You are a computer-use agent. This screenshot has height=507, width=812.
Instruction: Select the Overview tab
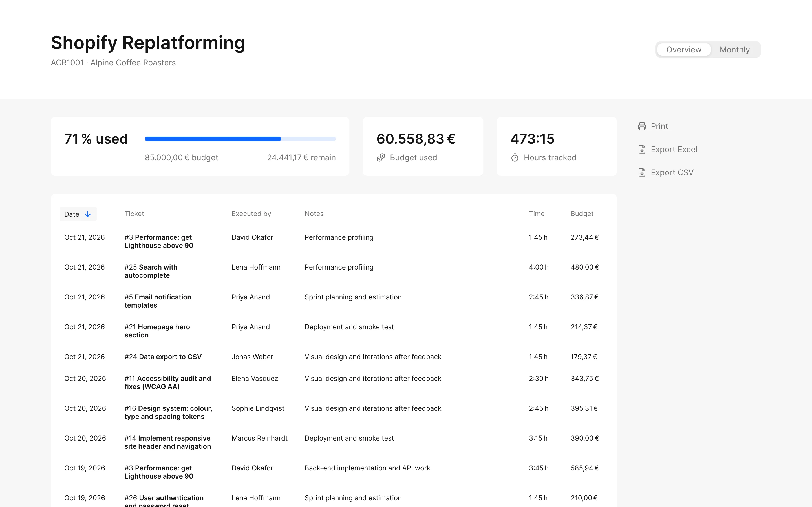click(x=684, y=50)
